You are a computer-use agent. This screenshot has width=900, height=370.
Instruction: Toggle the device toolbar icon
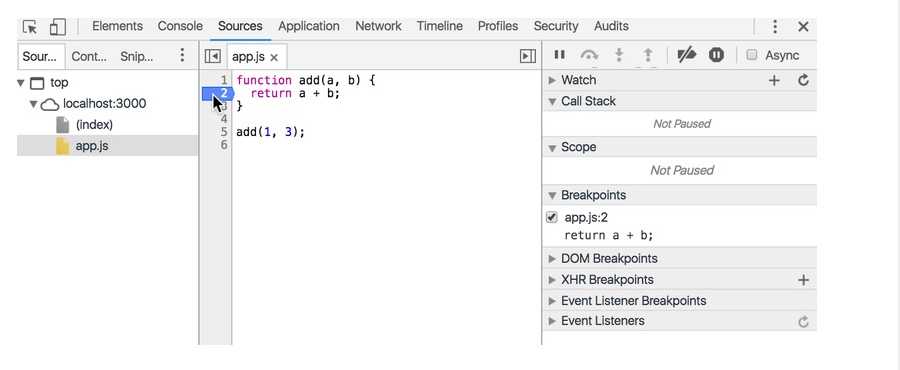pos(57,27)
